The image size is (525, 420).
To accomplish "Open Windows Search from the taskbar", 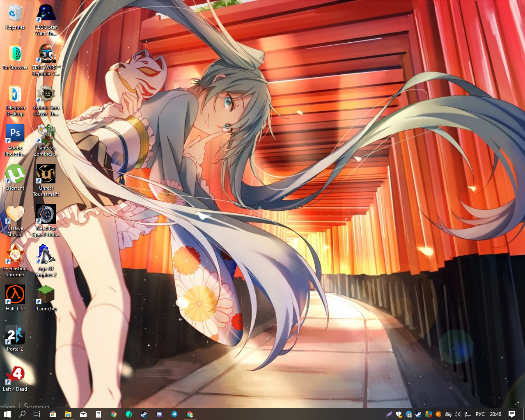I will [x=22, y=414].
